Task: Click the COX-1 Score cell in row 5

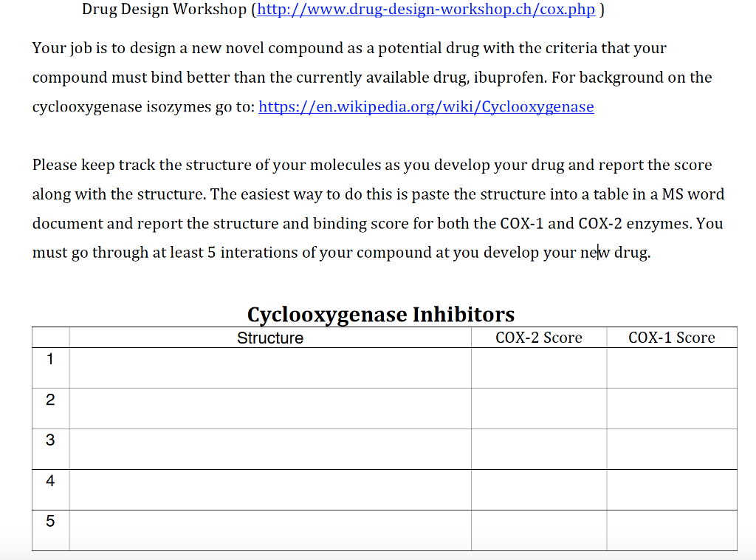Action: (x=672, y=530)
